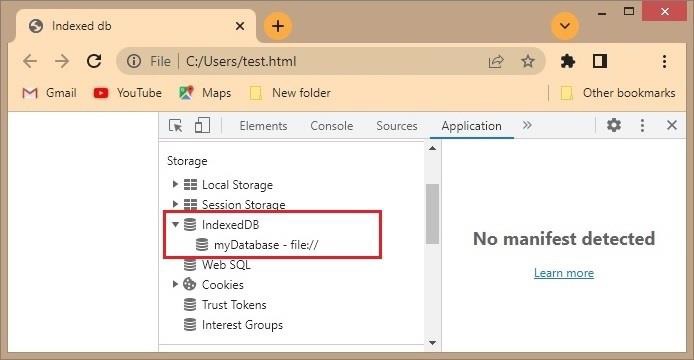Bookmark this page with the star icon
The height and width of the screenshot is (360, 694).
pyautogui.click(x=527, y=61)
